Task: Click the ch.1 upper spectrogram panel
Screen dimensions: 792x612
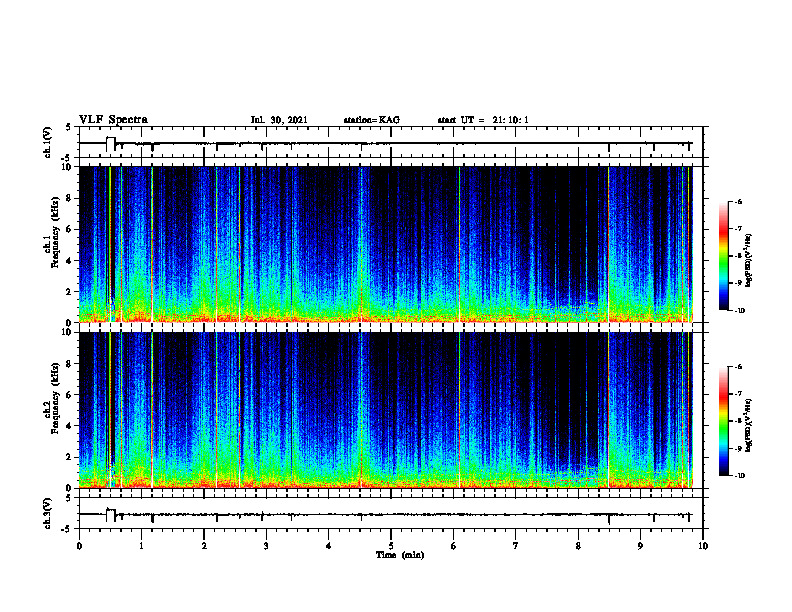Action: (x=386, y=244)
